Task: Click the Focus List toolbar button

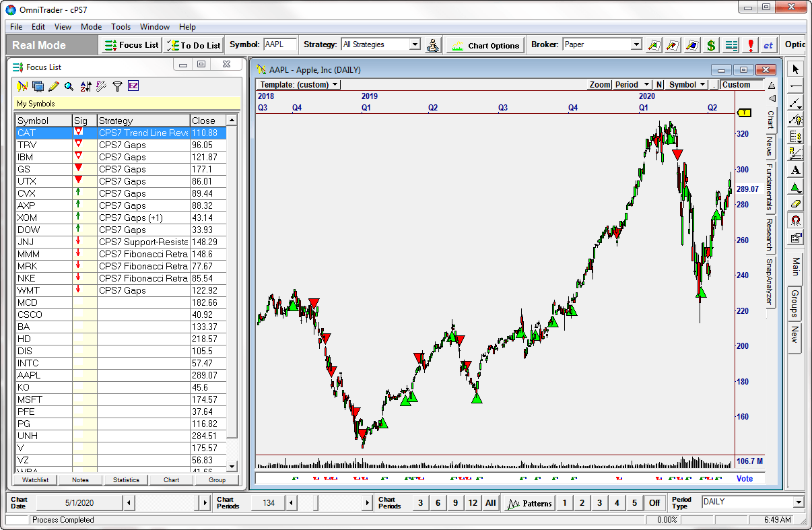Action: [131, 45]
